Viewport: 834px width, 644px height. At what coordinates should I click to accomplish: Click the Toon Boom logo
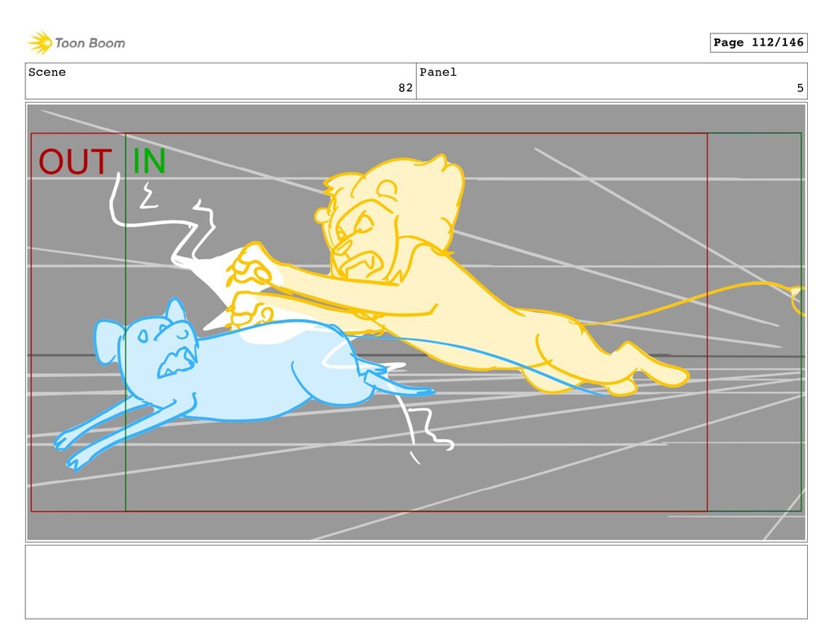pyautogui.click(x=77, y=43)
